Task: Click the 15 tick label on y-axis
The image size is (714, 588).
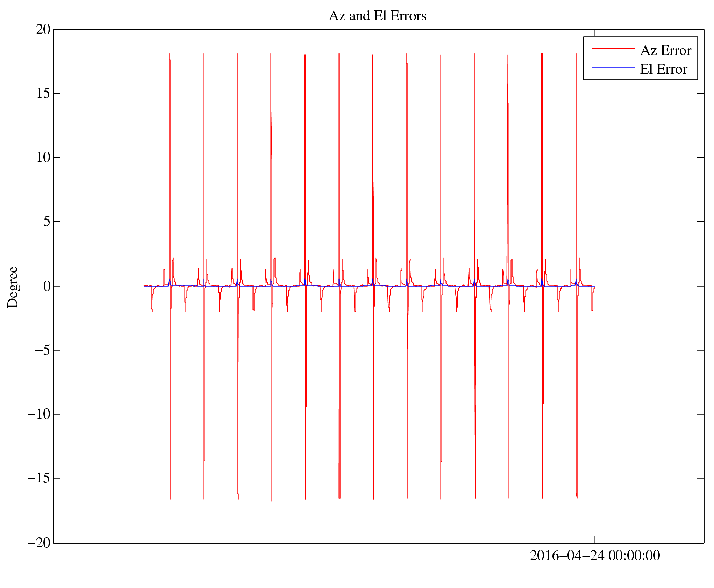Action: [43, 94]
